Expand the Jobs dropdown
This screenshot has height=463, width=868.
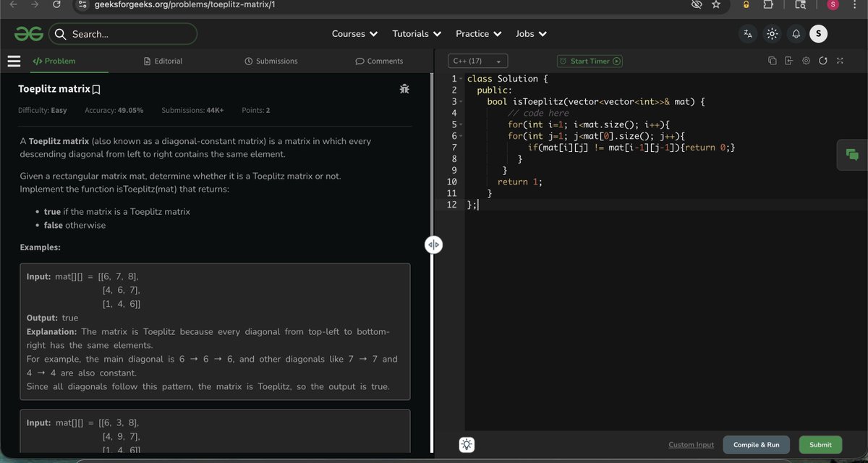coord(531,34)
